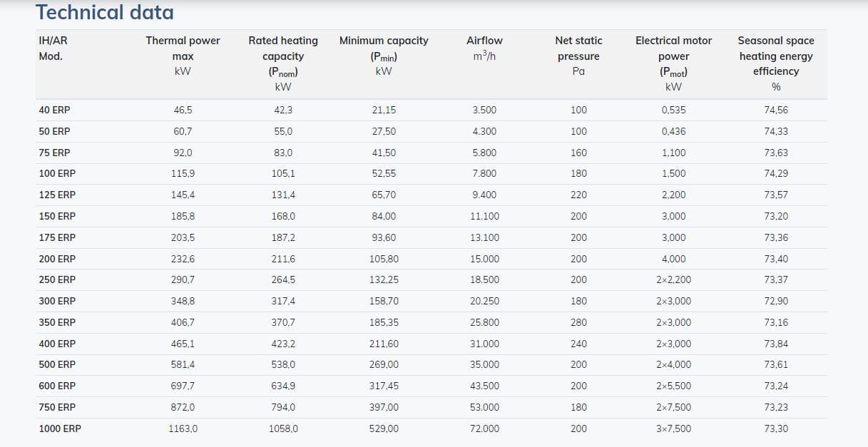Screen dimensions: 868x447
Task: Select thermal power value 1163,0
Action: (x=183, y=428)
